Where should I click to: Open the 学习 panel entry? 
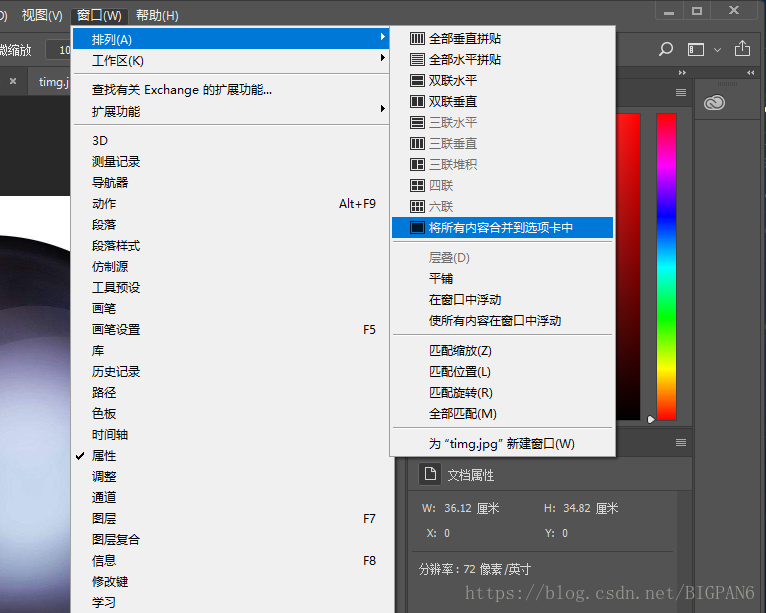tap(233, 603)
